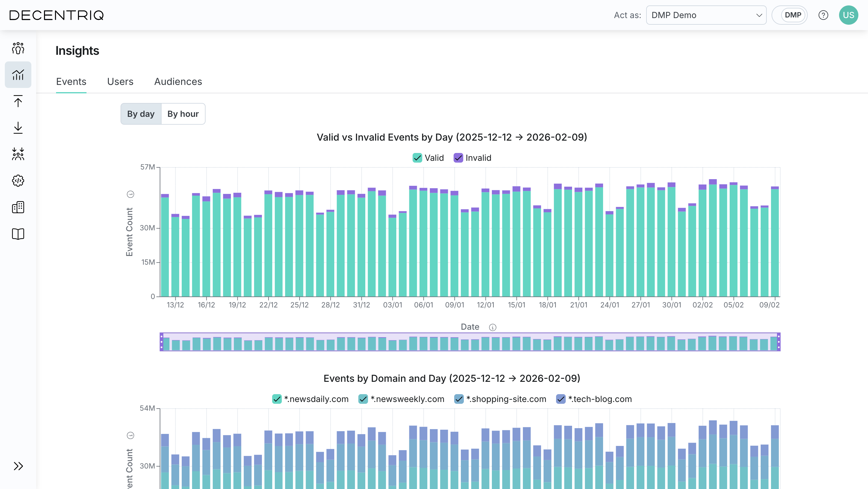
Task: Select the By hour view
Action: tap(183, 114)
